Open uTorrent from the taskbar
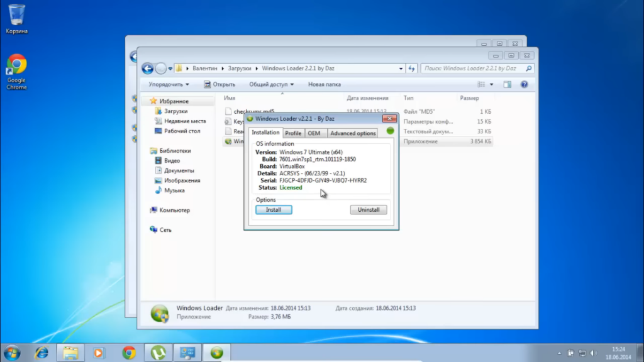The image size is (644, 362). tap(158, 353)
